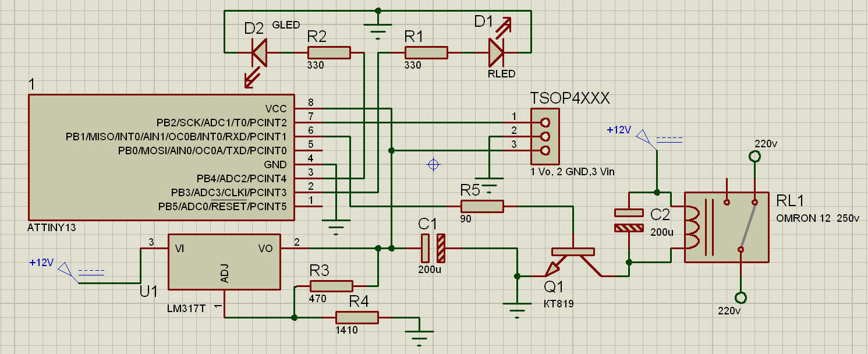
Task: Click the 90 value of R5
Action: [x=466, y=220]
